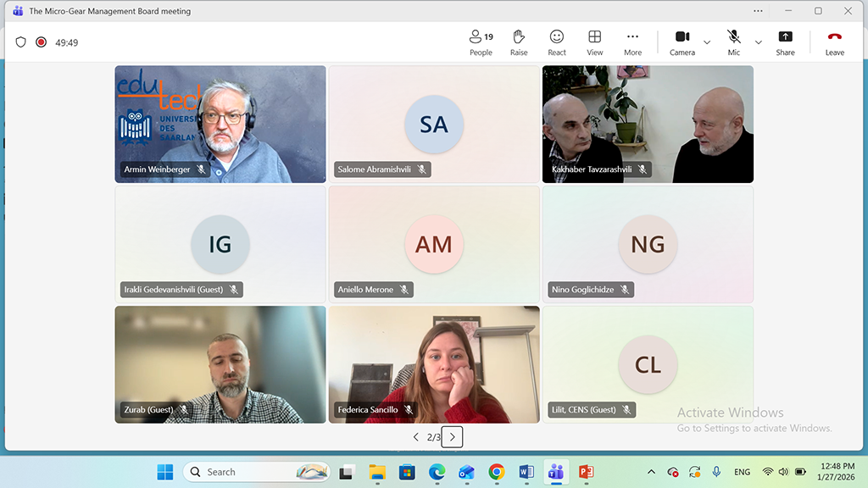Leave the meeting

(834, 42)
